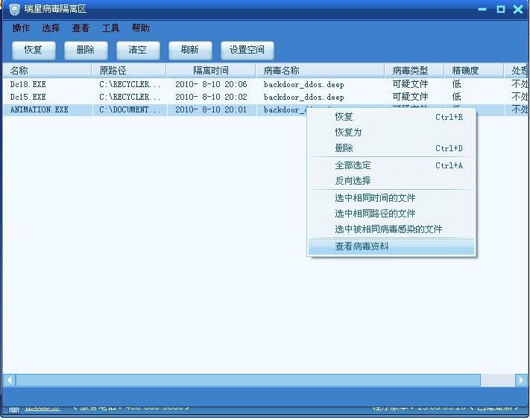Open the 工具 menu
The width and height of the screenshot is (530, 420).
coord(110,28)
